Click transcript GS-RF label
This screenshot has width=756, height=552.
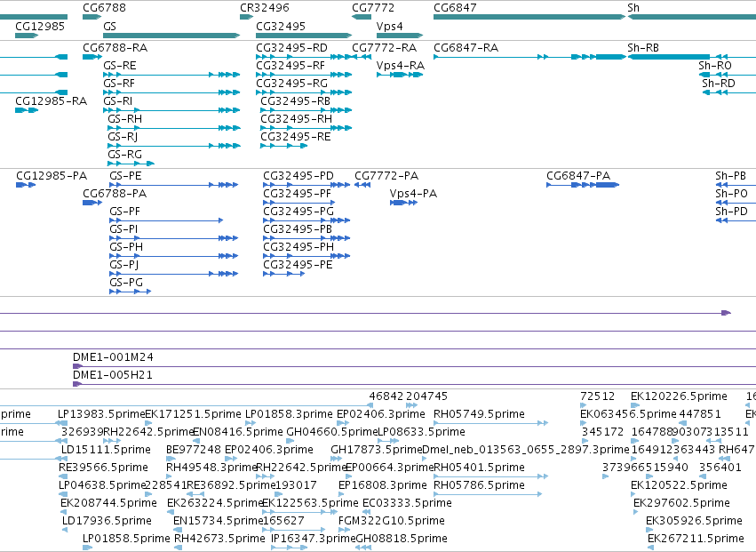119,84
